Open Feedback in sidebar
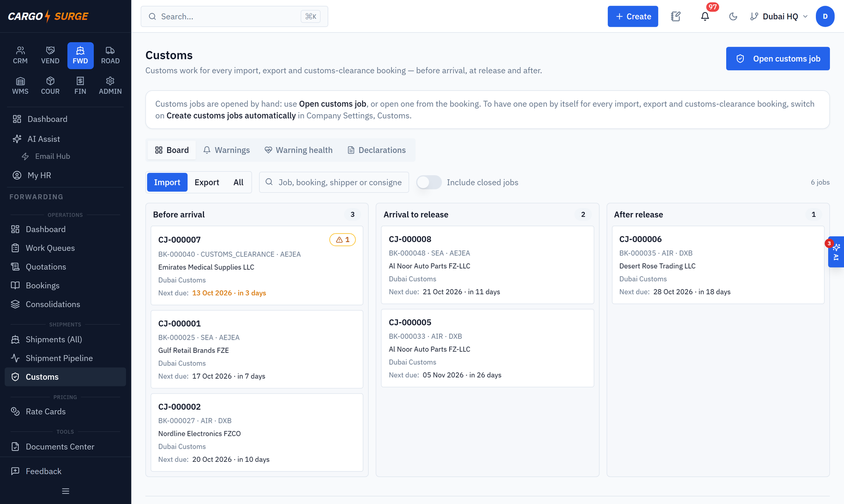The width and height of the screenshot is (844, 504). click(x=65, y=471)
